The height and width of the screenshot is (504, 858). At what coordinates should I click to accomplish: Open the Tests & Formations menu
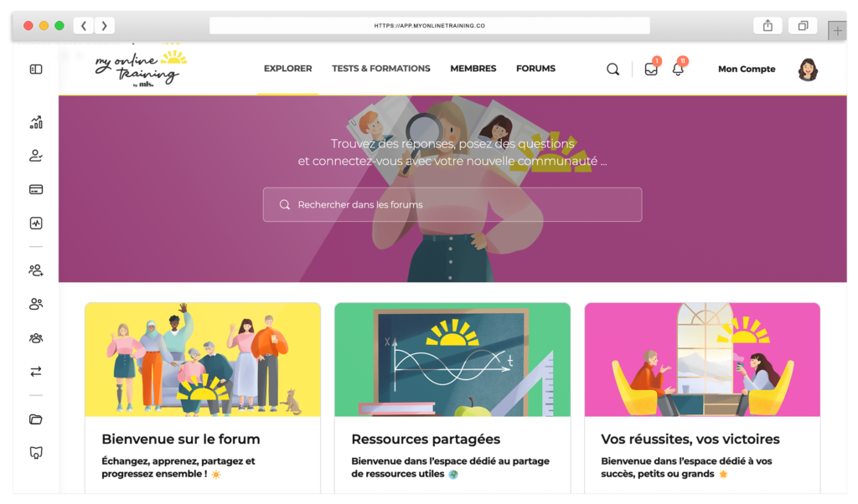tap(381, 69)
